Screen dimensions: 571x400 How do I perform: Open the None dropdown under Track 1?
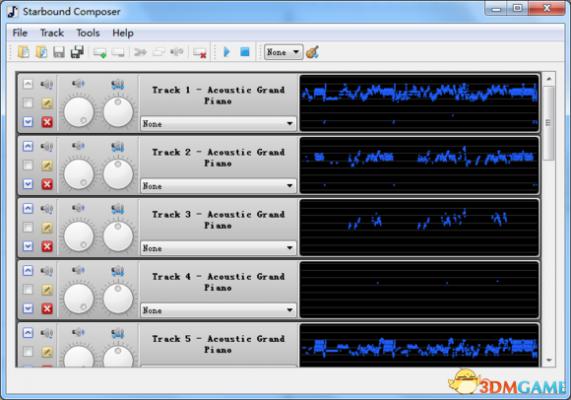tap(218, 123)
